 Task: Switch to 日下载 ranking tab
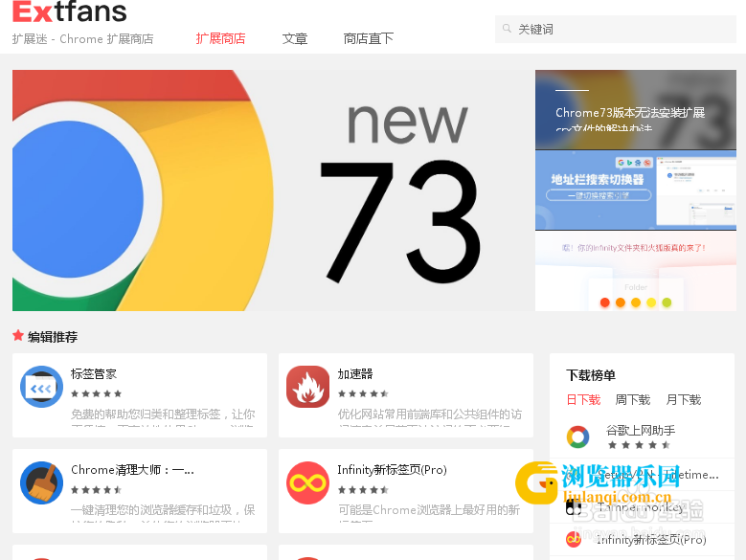[x=583, y=400]
